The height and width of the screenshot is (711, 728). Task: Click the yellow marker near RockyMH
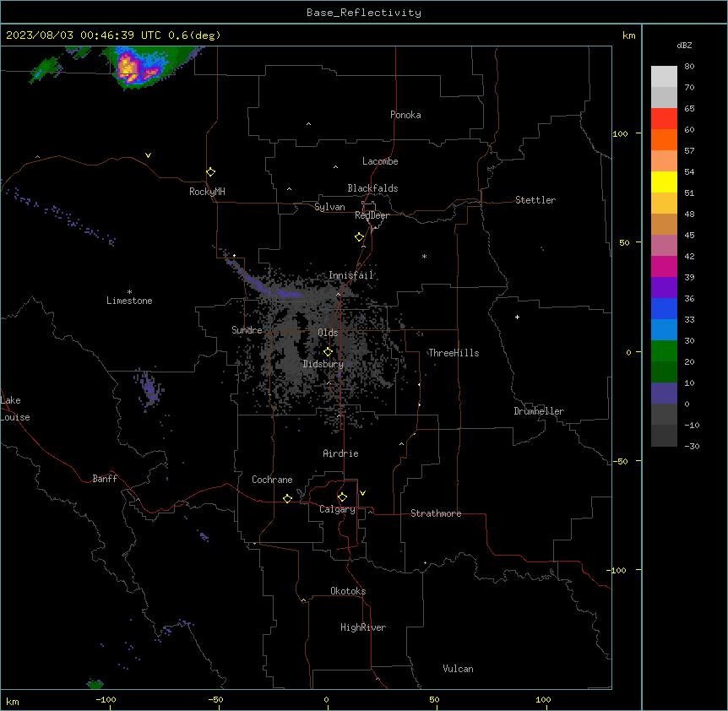(x=210, y=171)
